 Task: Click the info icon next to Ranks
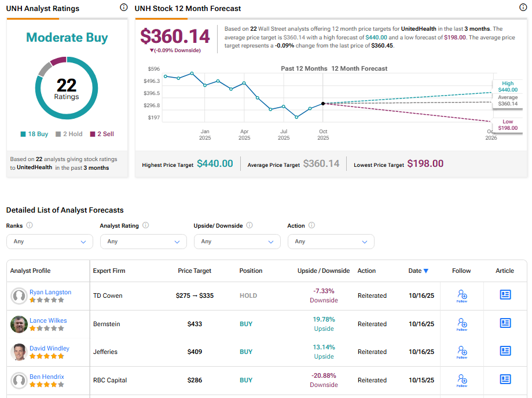(30, 225)
